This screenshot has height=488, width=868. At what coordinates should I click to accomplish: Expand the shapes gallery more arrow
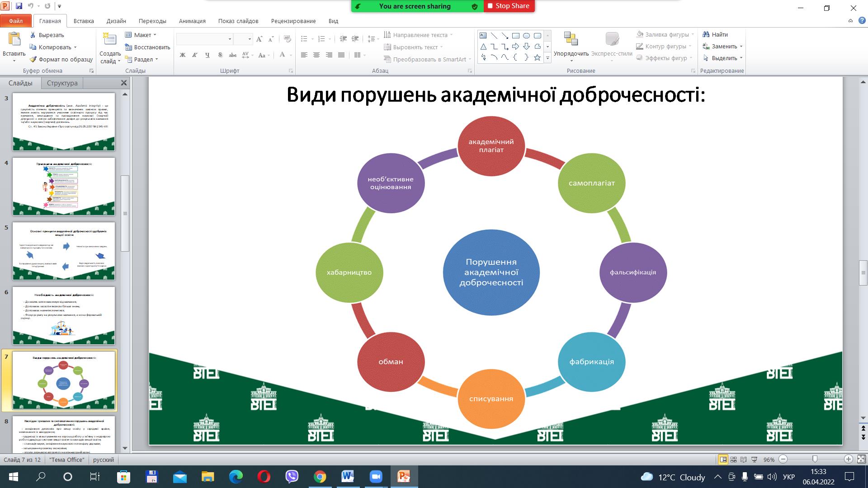pos(547,58)
